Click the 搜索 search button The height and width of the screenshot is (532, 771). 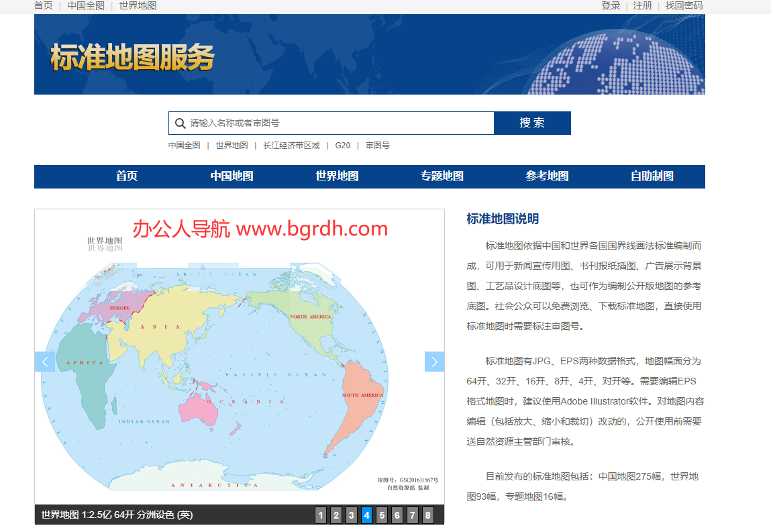533,123
